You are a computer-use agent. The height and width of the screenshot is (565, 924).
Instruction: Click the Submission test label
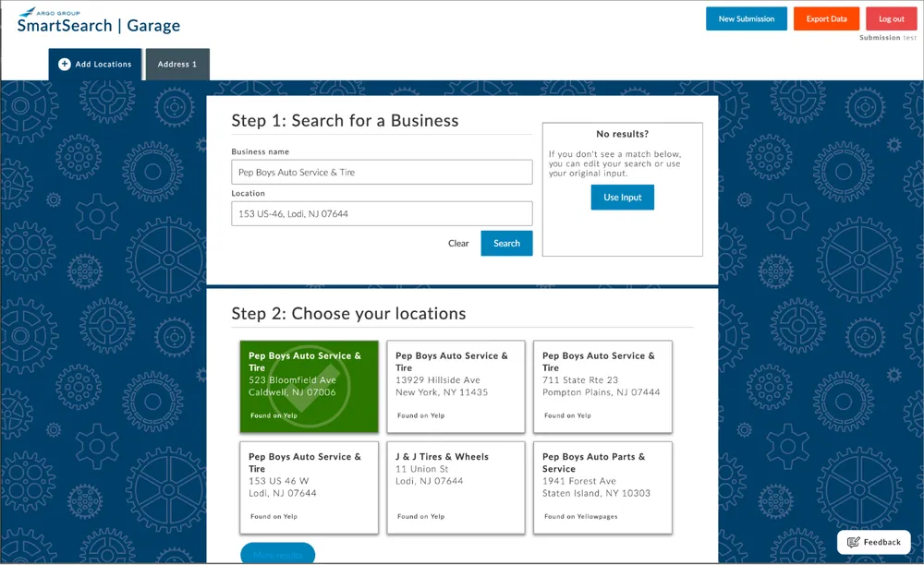[887, 38]
